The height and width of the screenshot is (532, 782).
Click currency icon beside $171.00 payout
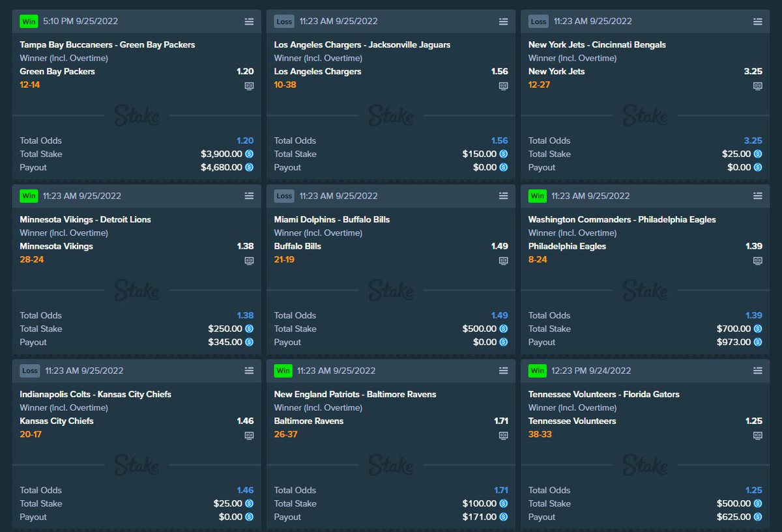[503, 517]
